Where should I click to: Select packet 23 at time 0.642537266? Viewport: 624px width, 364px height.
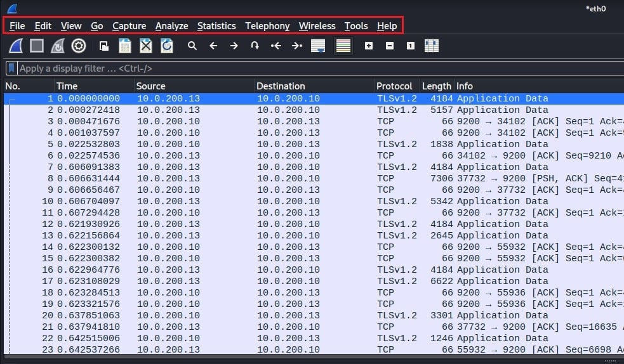click(314, 349)
